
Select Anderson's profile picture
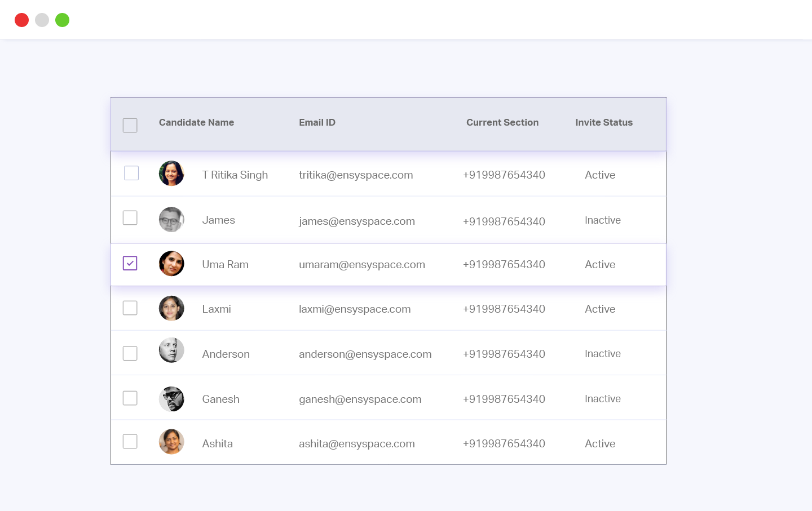171,350
